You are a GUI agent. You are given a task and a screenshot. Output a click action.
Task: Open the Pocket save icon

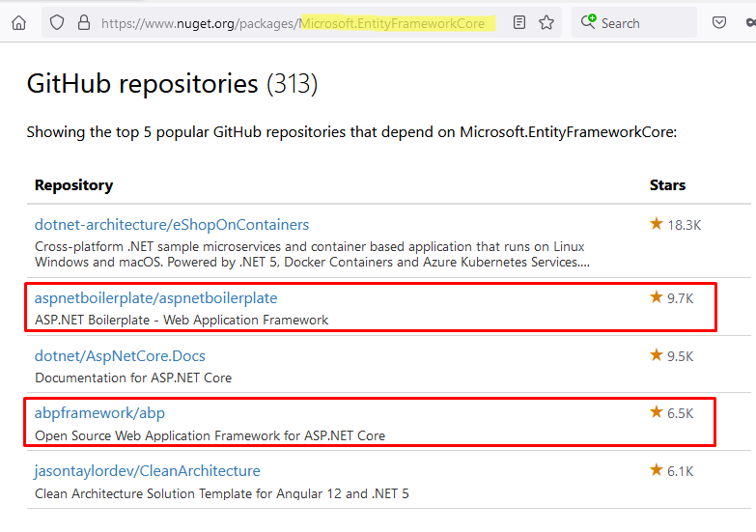click(x=719, y=22)
